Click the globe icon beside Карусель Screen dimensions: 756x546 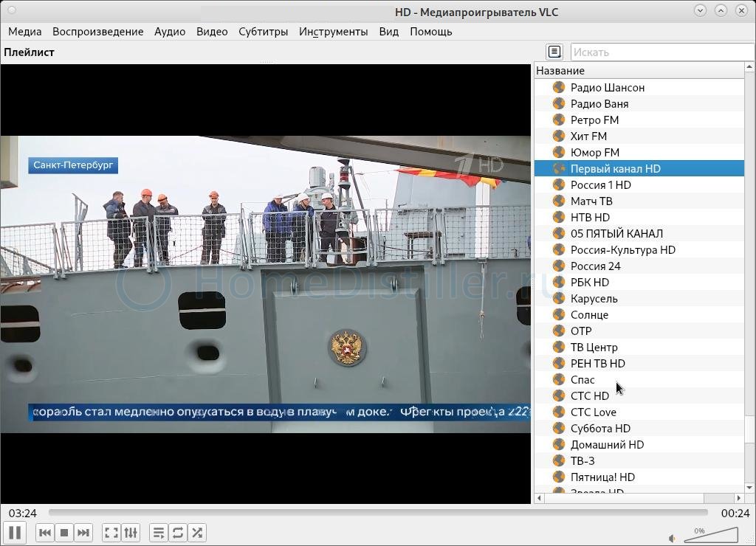click(559, 298)
